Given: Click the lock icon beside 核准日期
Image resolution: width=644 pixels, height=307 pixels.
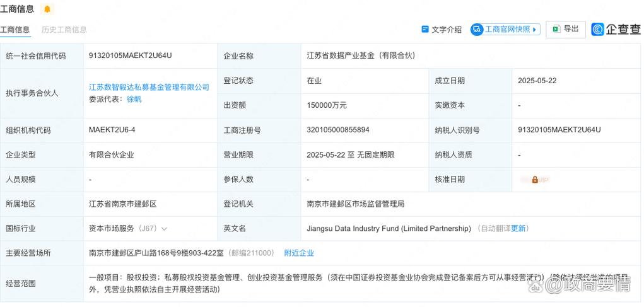Looking at the screenshot, I should click(x=535, y=180).
